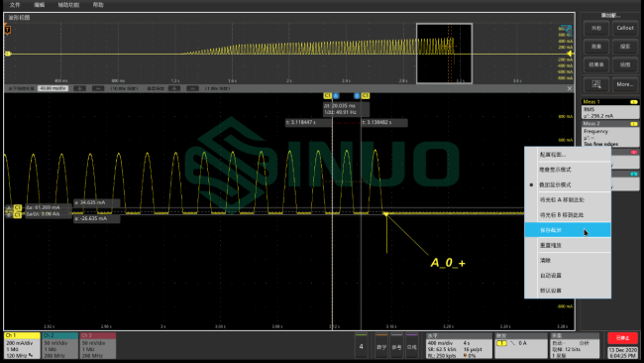Close the zoom view with the X

(x=570, y=88)
